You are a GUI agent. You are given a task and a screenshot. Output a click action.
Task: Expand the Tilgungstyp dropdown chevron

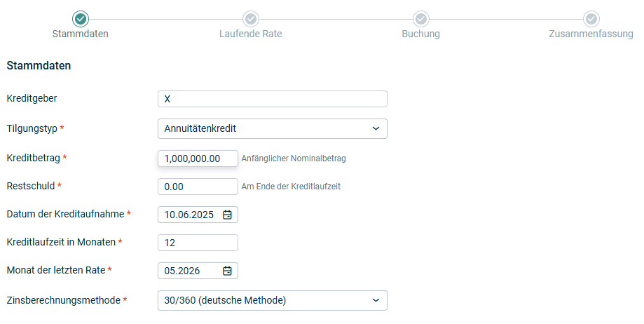[376, 128]
